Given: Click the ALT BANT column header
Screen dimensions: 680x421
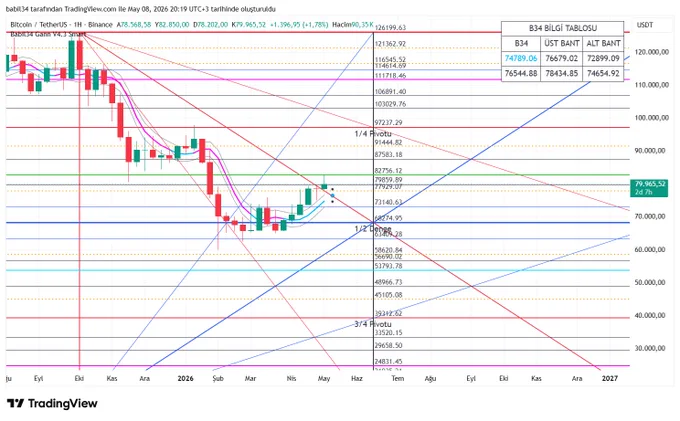Looking at the screenshot, I should (x=603, y=43).
